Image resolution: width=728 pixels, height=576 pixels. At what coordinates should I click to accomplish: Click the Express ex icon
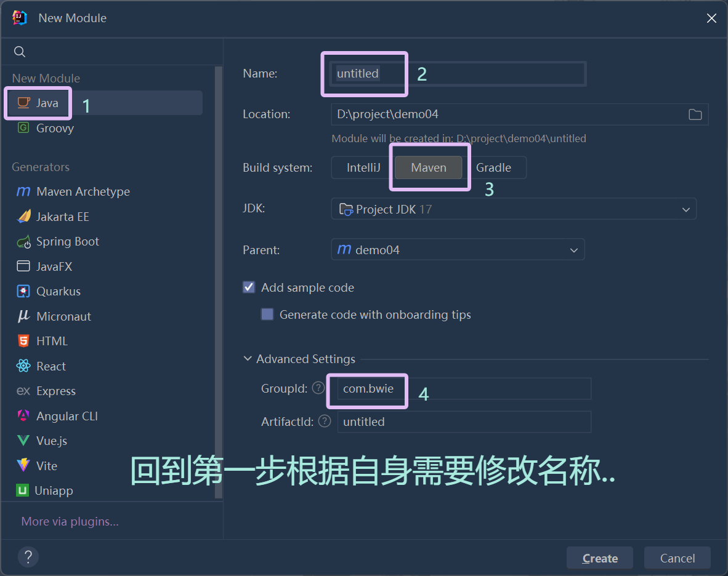23,391
